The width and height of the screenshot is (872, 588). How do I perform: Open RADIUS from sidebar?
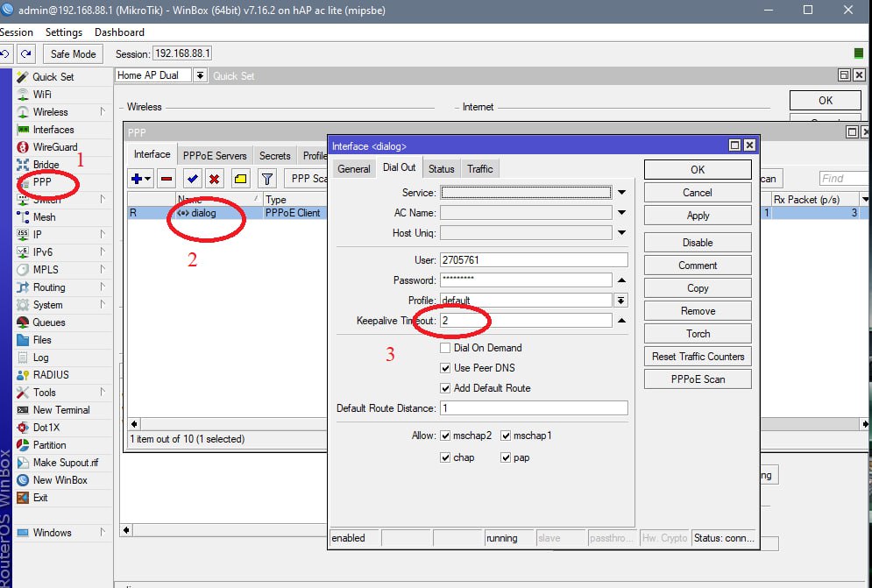pos(51,375)
